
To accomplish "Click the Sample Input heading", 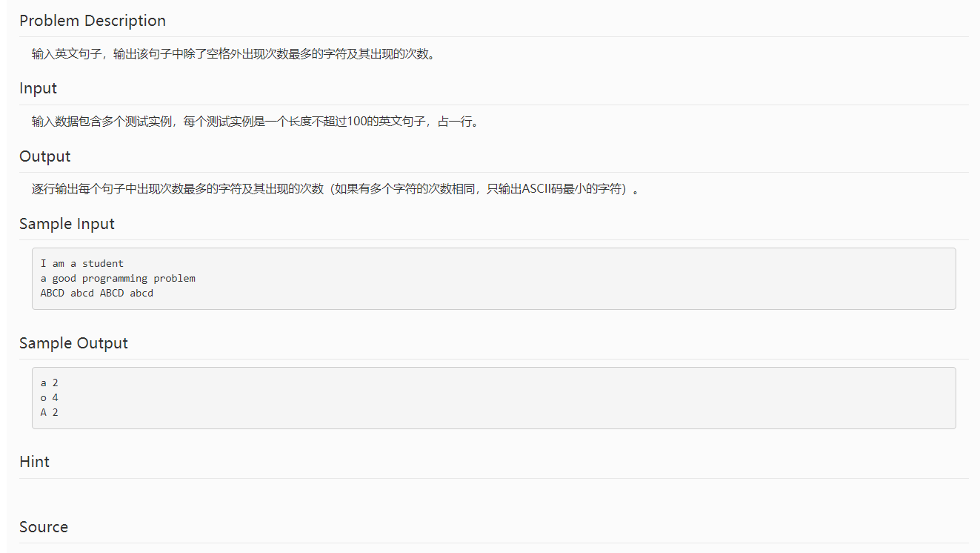I will click(67, 224).
